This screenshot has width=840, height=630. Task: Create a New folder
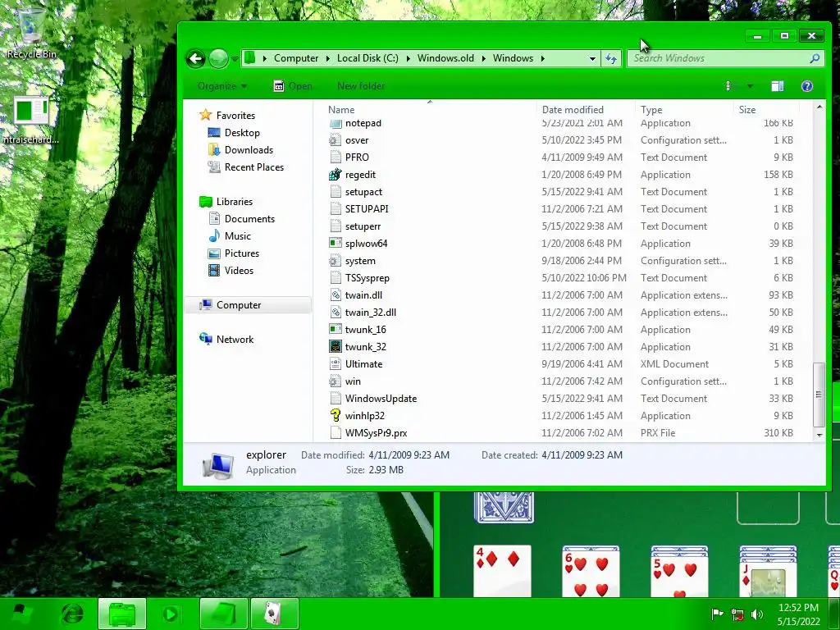tap(361, 86)
